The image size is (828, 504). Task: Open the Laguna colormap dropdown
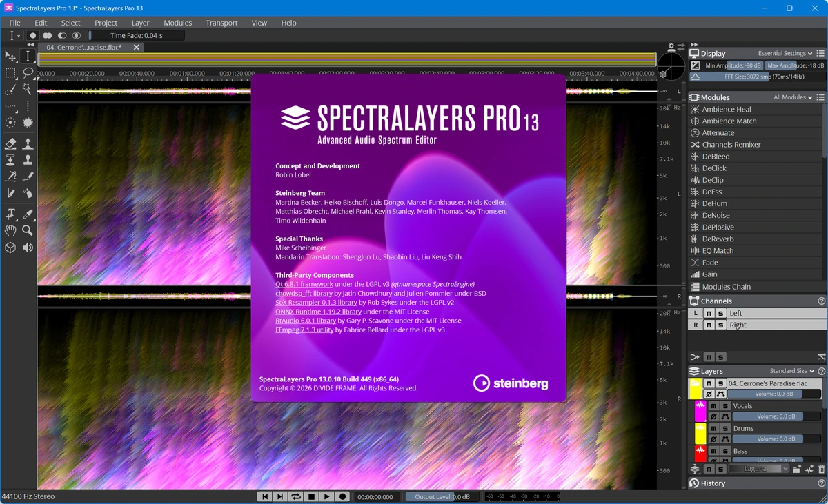click(x=759, y=469)
